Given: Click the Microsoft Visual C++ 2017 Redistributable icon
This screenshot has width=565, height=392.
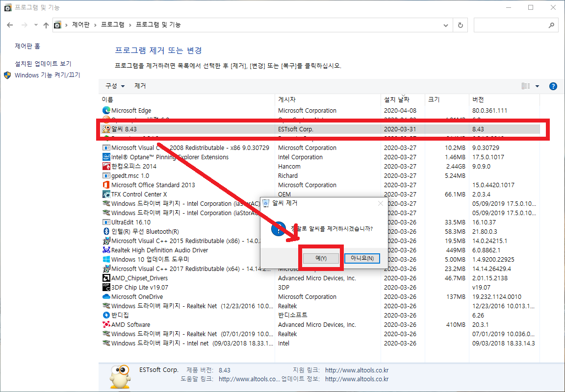Looking at the screenshot, I should pos(106,269).
